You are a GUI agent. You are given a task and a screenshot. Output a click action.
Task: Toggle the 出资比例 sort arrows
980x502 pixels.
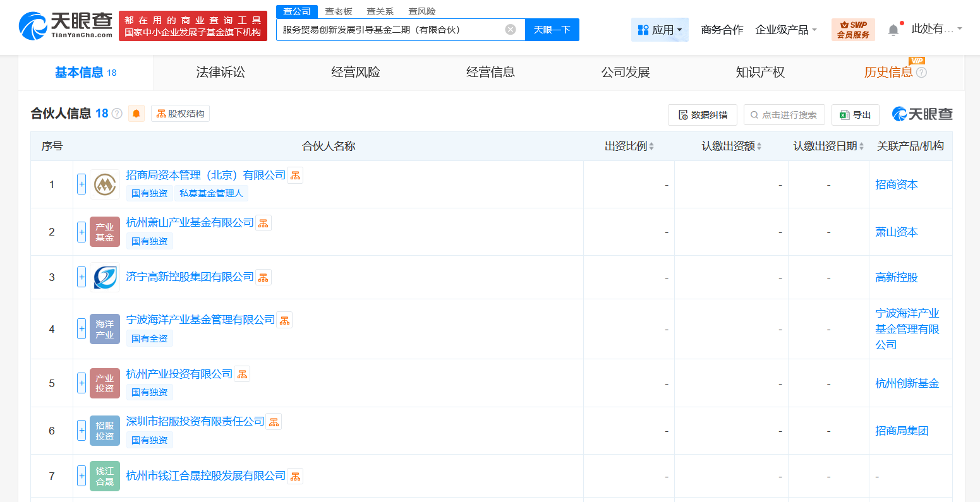tap(653, 145)
